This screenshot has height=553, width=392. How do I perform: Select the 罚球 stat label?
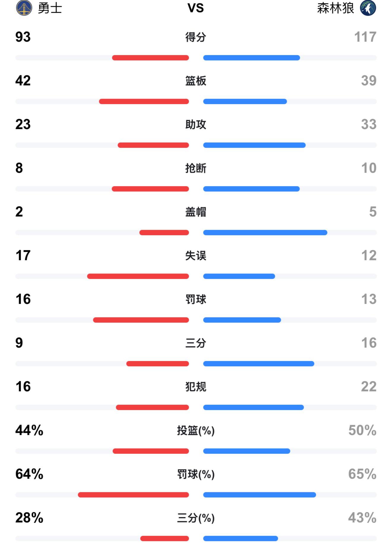(196, 299)
